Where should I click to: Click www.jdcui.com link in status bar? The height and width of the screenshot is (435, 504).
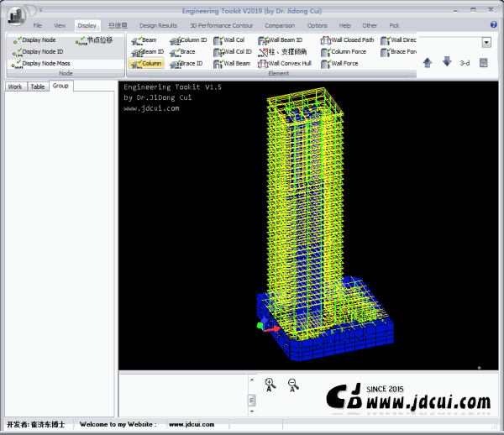[192, 424]
